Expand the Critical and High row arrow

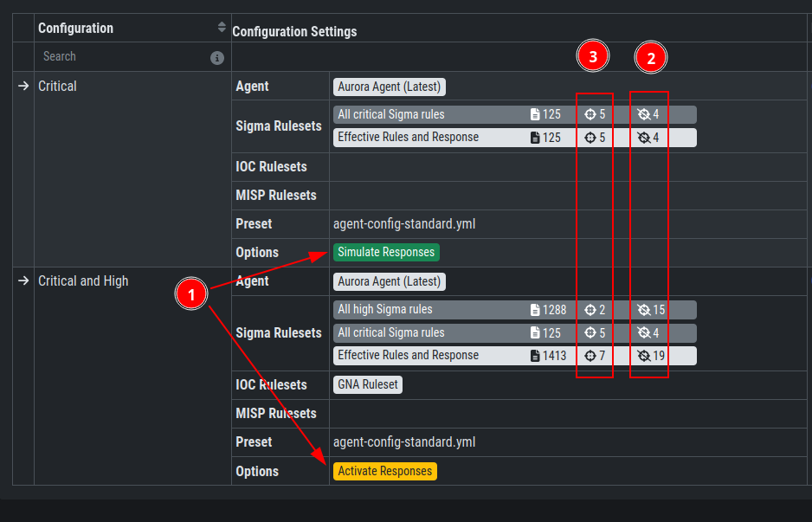click(23, 280)
